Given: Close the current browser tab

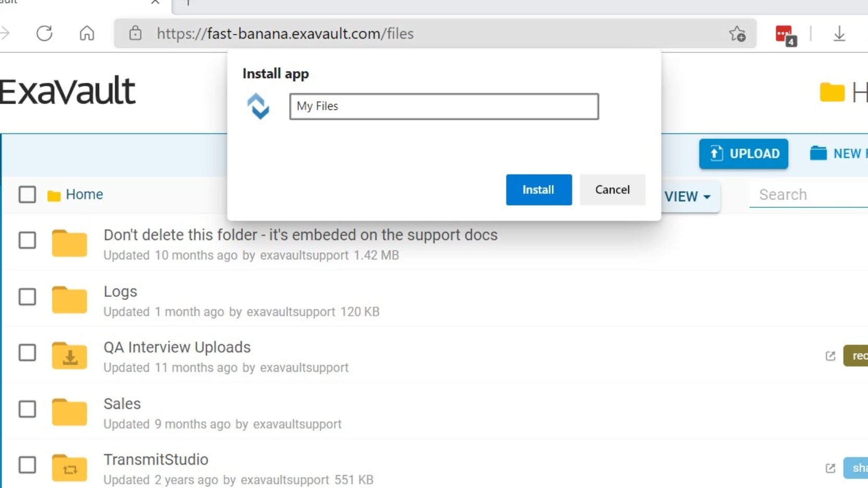Looking at the screenshot, I should click(155, 3).
